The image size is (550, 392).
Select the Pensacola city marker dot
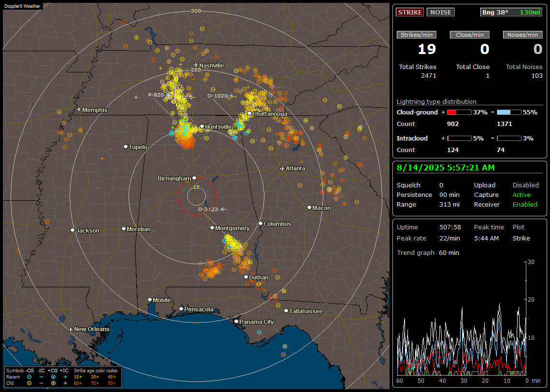181,309
